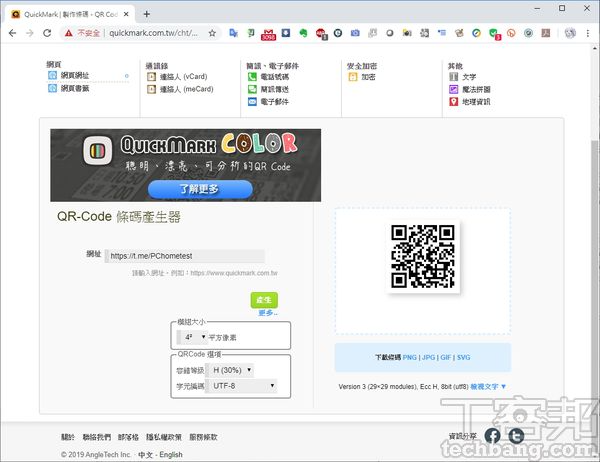Open the 部落格 blog footer link
This screenshot has height=462, width=600.
coord(128,437)
